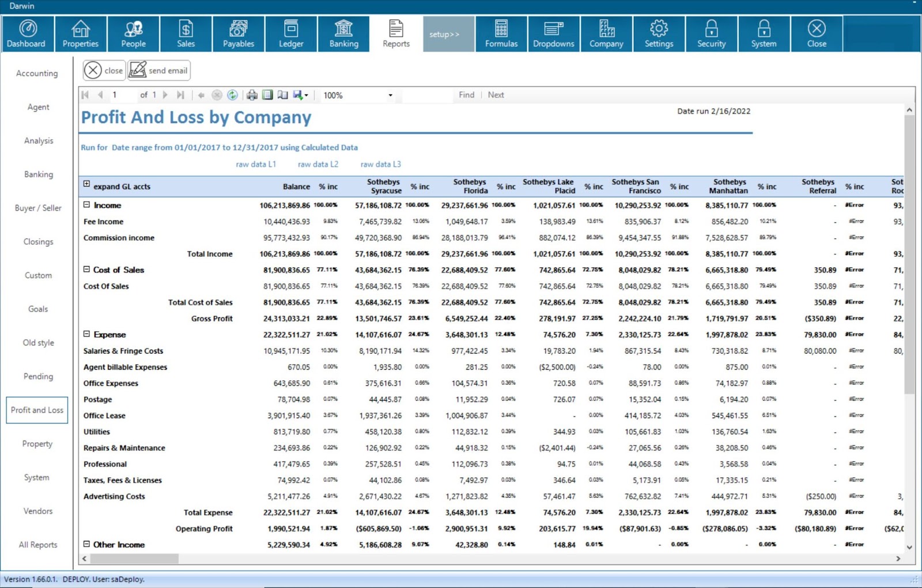This screenshot has width=922, height=588.
Task: Click the horizontal scrollbar thumb
Action: (x=134, y=559)
